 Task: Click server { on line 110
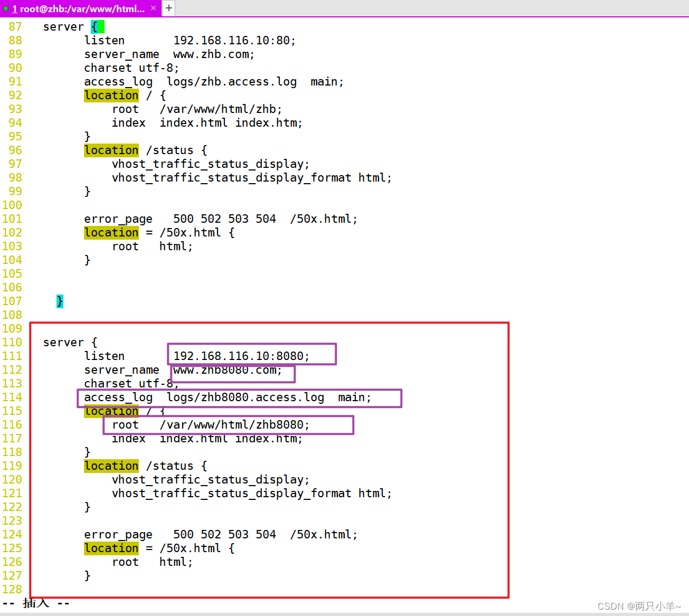pyautogui.click(x=70, y=343)
